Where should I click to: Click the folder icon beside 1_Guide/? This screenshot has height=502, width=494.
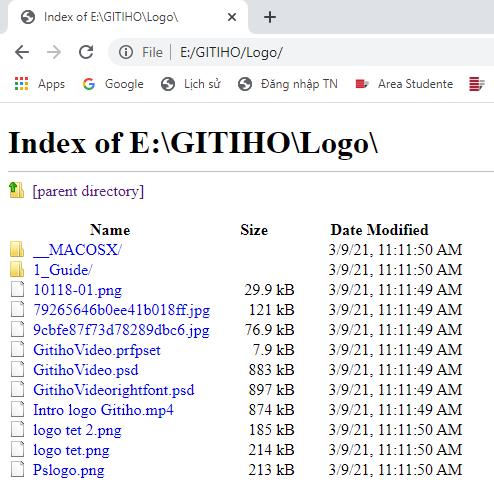click(17, 269)
